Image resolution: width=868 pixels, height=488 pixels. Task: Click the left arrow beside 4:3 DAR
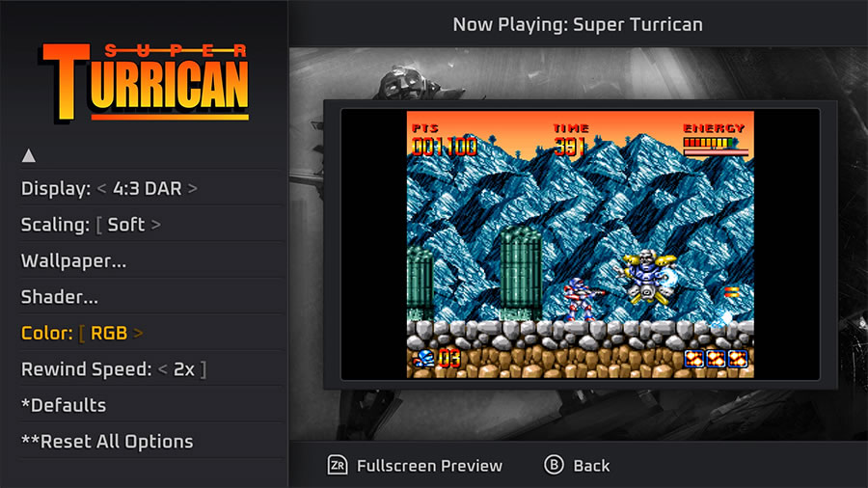[101, 189]
